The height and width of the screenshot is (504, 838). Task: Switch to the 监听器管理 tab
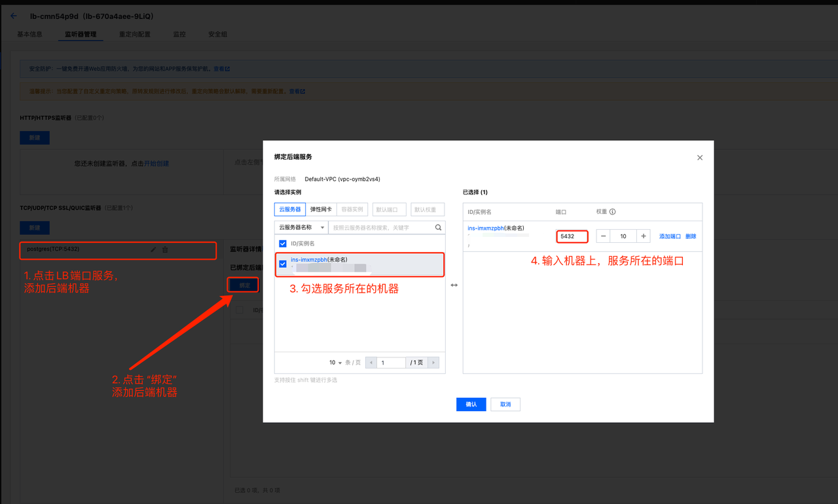(x=81, y=34)
